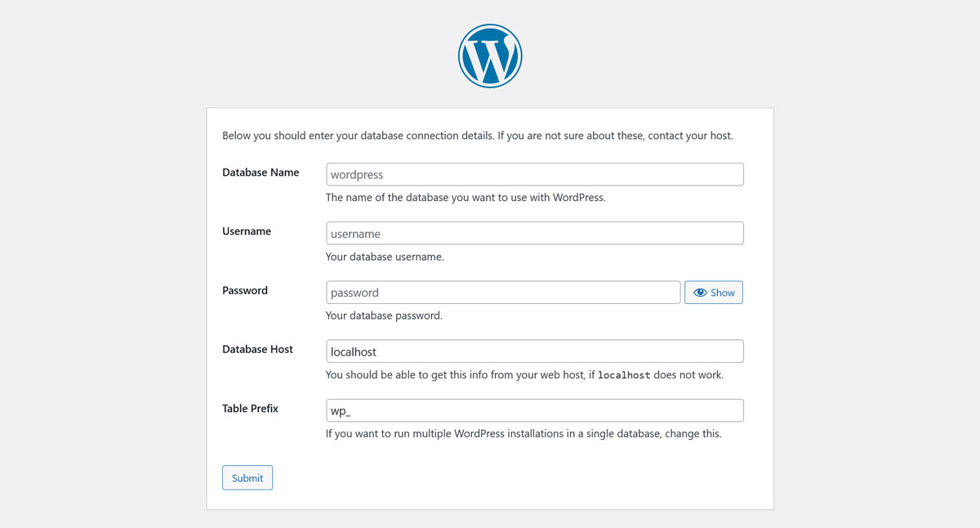Click the help text under Database Name
980x528 pixels.
[465, 197]
